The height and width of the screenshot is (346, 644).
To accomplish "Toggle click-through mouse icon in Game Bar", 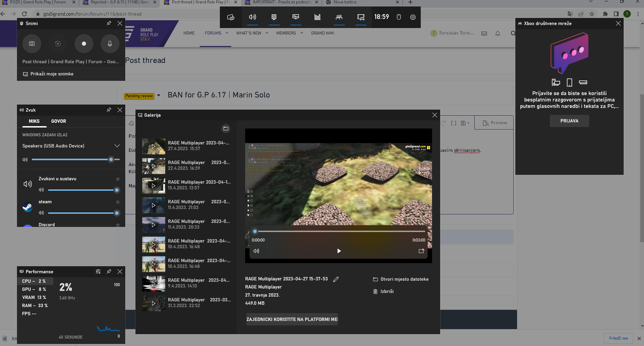I will pyautogui.click(x=399, y=17).
